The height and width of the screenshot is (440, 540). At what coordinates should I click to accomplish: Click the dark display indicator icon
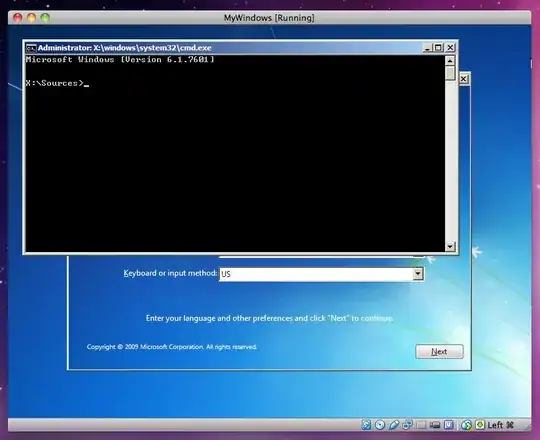(435, 425)
